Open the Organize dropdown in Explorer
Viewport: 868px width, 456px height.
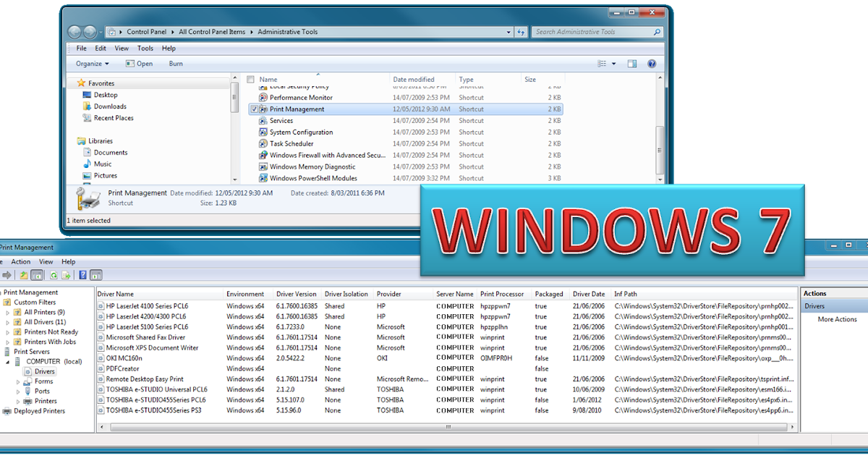pos(93,64)
